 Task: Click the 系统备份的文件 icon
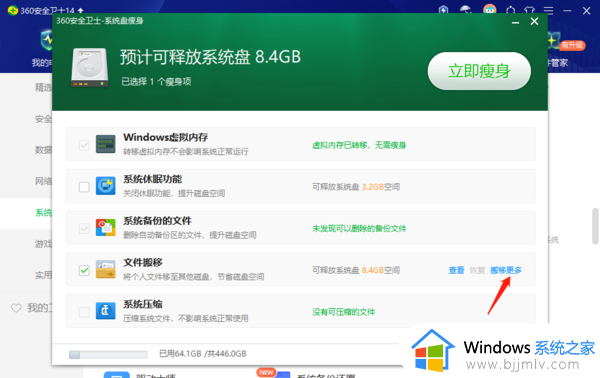click(106, 228)
